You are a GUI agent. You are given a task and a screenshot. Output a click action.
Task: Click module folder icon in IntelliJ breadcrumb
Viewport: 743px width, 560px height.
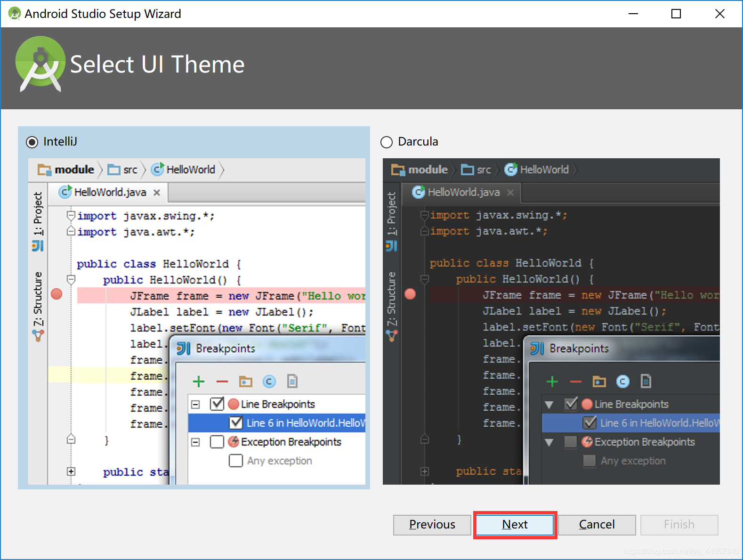[x=44, y=170]
